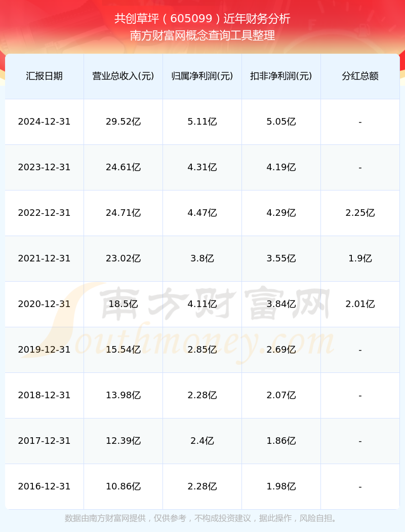Viewport: 405px width, 532px height.
Task: Click net profit value 4.11亿
Action: (202, 304)
